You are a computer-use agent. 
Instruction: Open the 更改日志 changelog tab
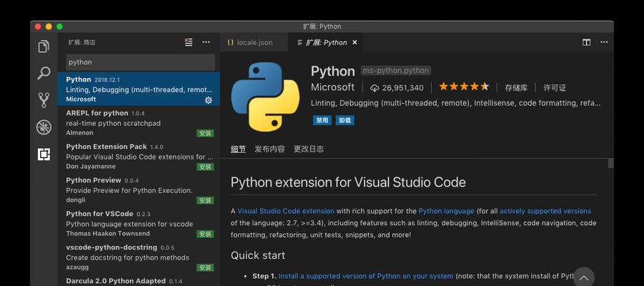[x=309, y=149]
